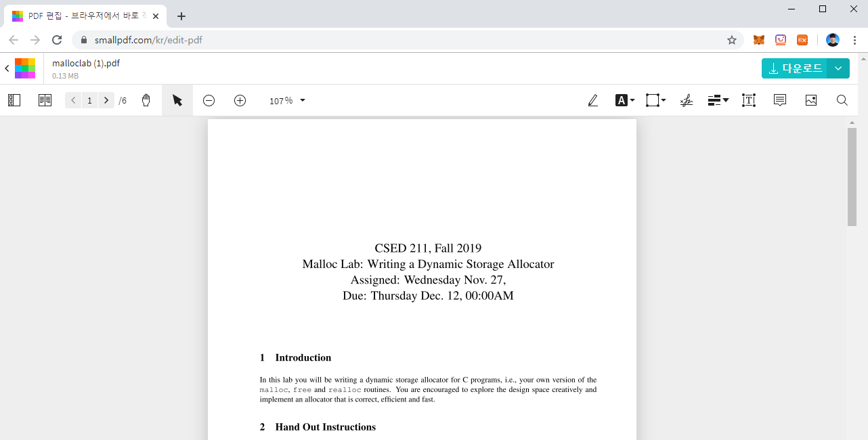Image resolution: width=868 pixels, height=440 pixels.
Task: Click the smallpdf.com address bar
Action: click(x=406, y=40)
